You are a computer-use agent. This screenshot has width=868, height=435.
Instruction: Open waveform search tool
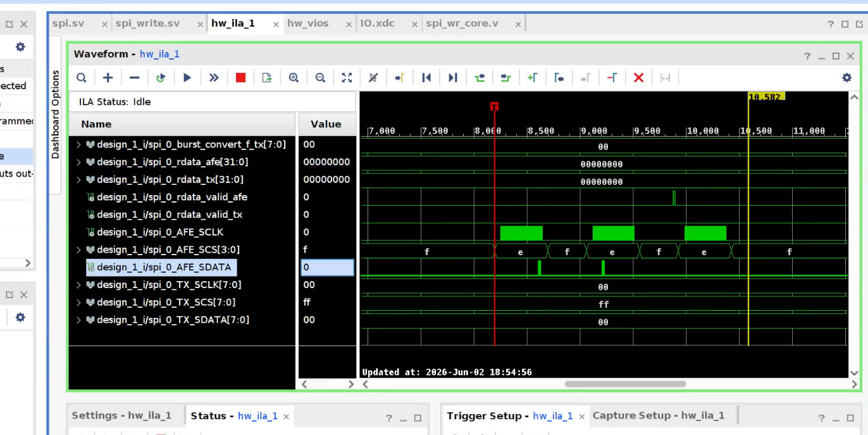[82, 77]
